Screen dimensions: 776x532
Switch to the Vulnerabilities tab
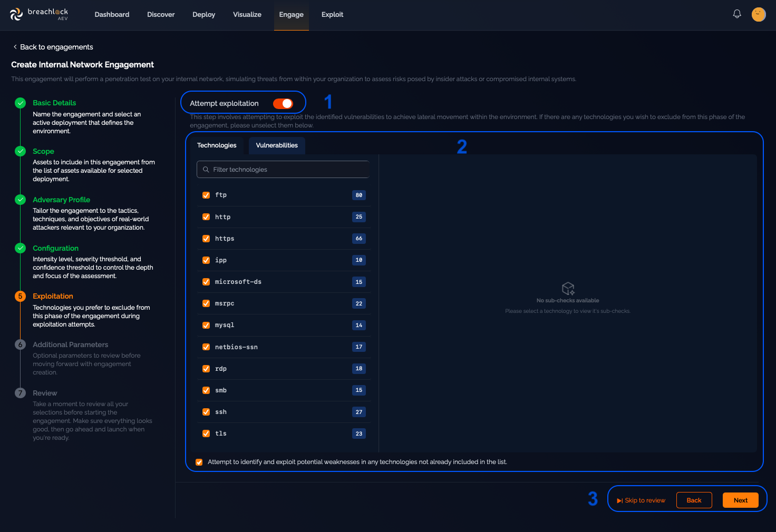[x=277, y=145]
